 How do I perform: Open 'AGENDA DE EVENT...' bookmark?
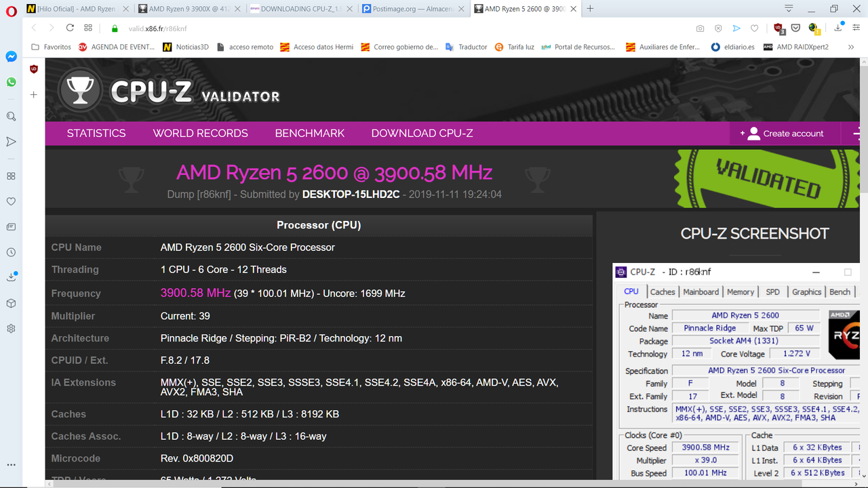[117, 47]
